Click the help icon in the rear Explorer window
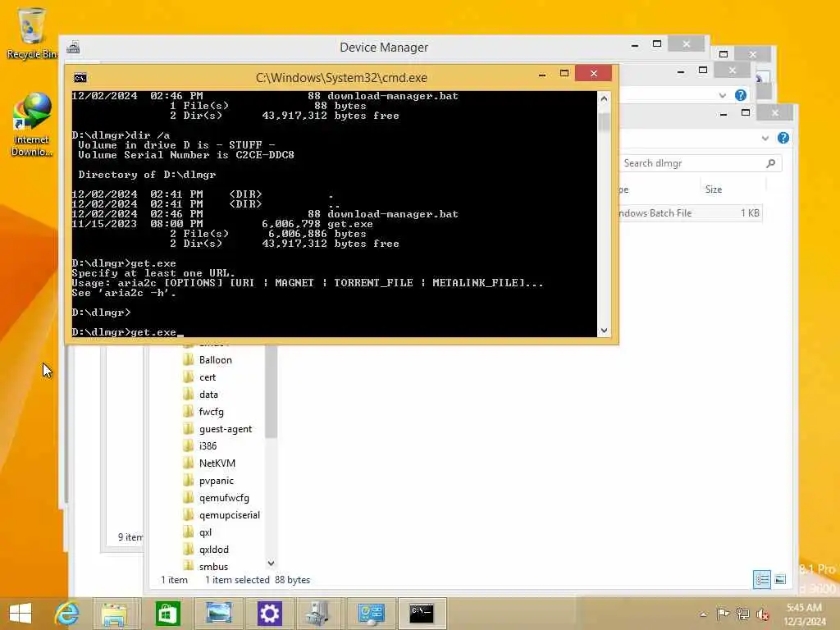 [741, 95]
